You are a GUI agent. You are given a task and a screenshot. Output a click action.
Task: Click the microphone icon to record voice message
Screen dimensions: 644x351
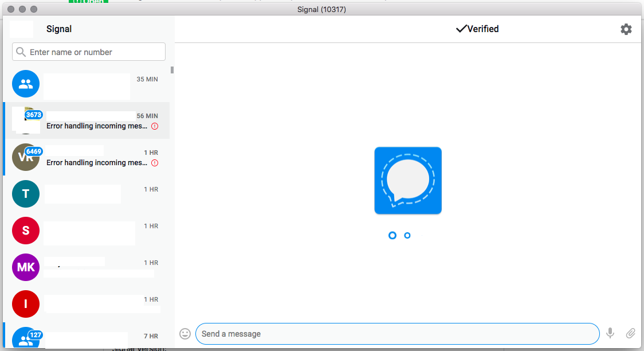click(610, 333)
